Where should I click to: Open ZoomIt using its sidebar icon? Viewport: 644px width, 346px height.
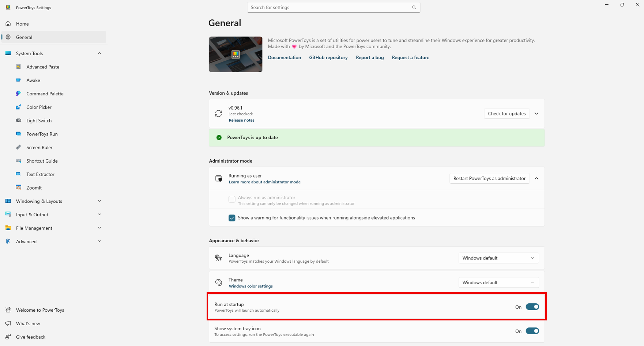point(19,188)
